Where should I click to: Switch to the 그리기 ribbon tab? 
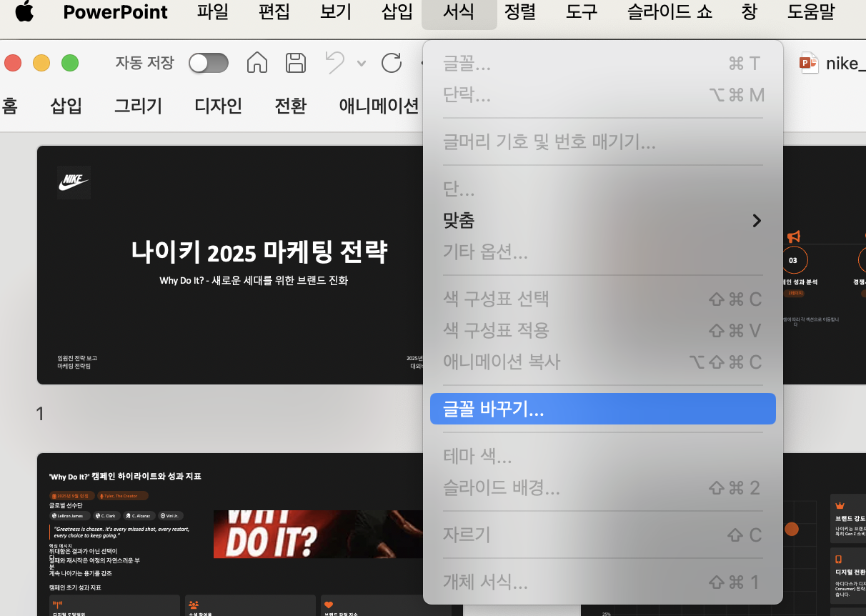(x=138, y=106)
